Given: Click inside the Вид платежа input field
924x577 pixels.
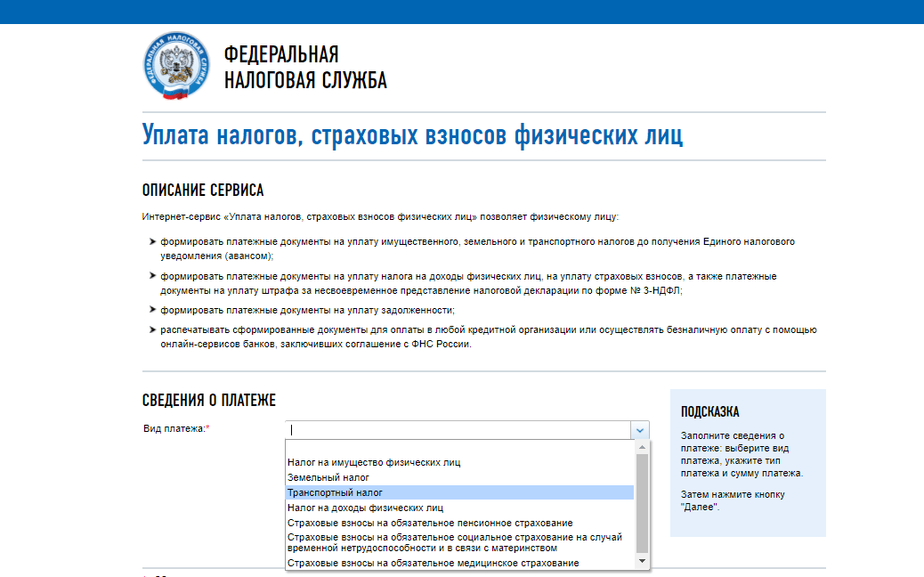Looking at the screenshot, I should (x=458, y=430).
